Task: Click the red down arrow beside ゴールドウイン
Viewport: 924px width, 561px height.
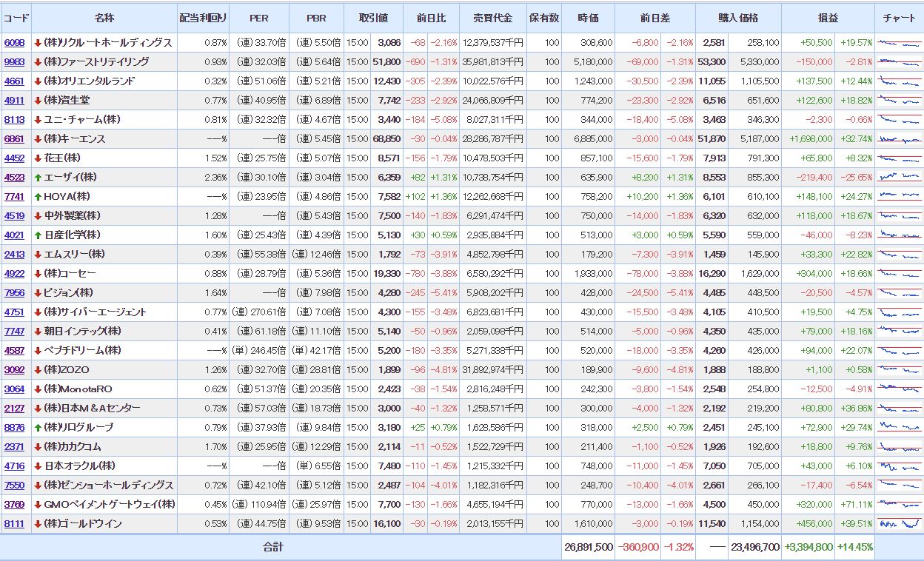Action: tap(38, 524)
